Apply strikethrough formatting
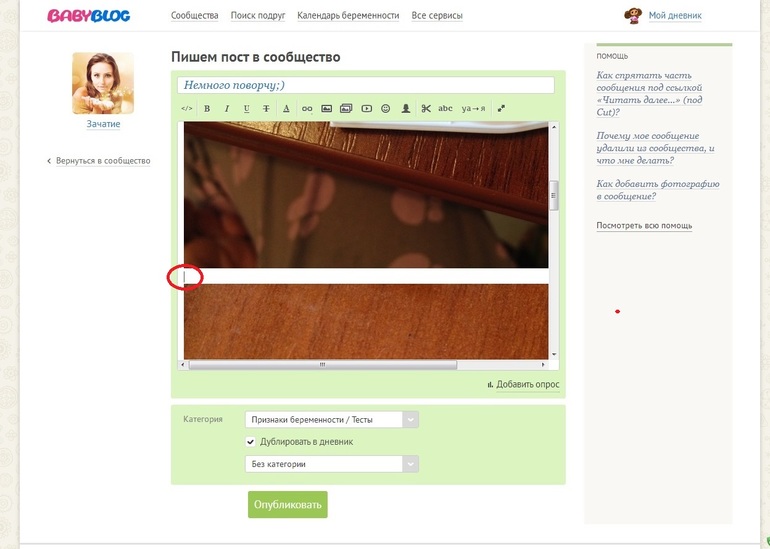The width and height of the screenshot is (770, 549). [x=266, y=109]
